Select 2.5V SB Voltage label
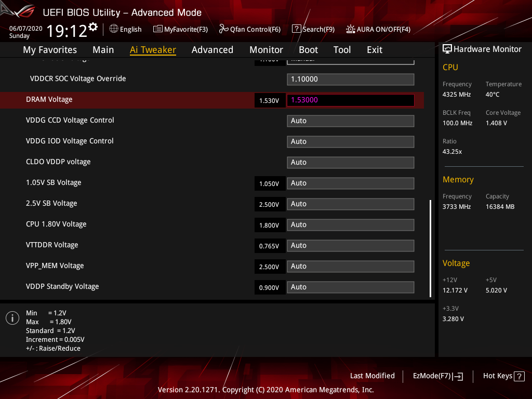The height and width of the screenshot is (399, 532). click(51, 203)
